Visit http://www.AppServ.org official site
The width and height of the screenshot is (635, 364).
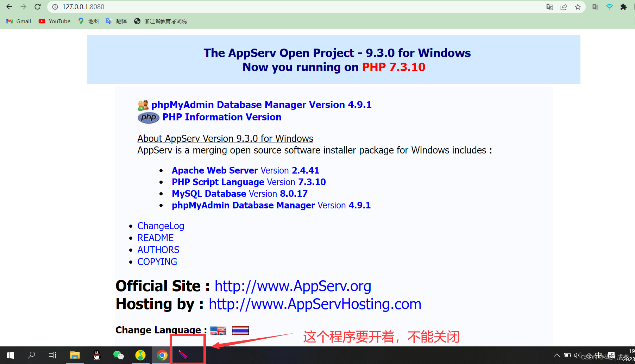293,286
